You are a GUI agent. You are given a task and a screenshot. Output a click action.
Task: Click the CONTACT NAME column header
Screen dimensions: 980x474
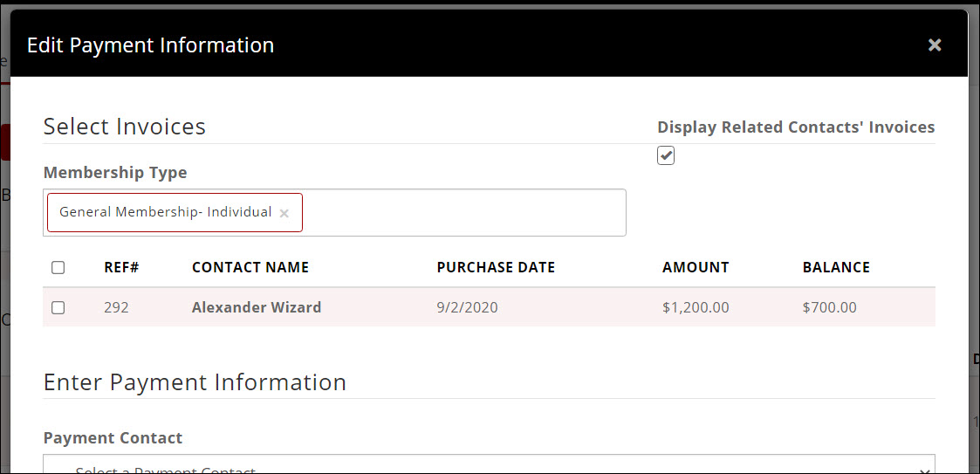pos(250,268)
